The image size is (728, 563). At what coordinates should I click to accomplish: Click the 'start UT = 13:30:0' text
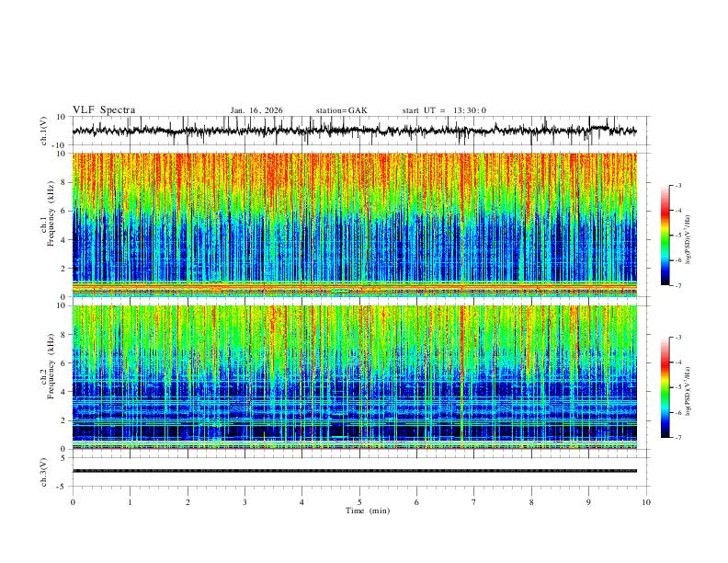click(x=444, y=110)
